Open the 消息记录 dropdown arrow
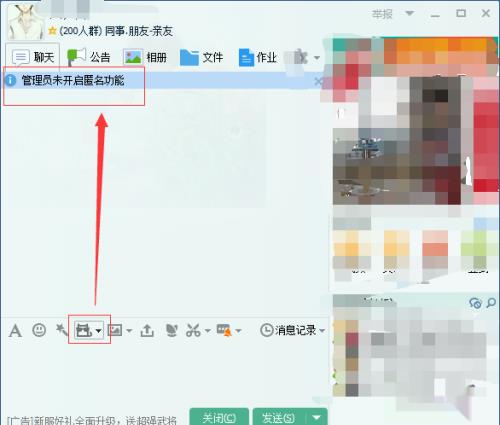This screenshot has width=500, height=425. 322,331
